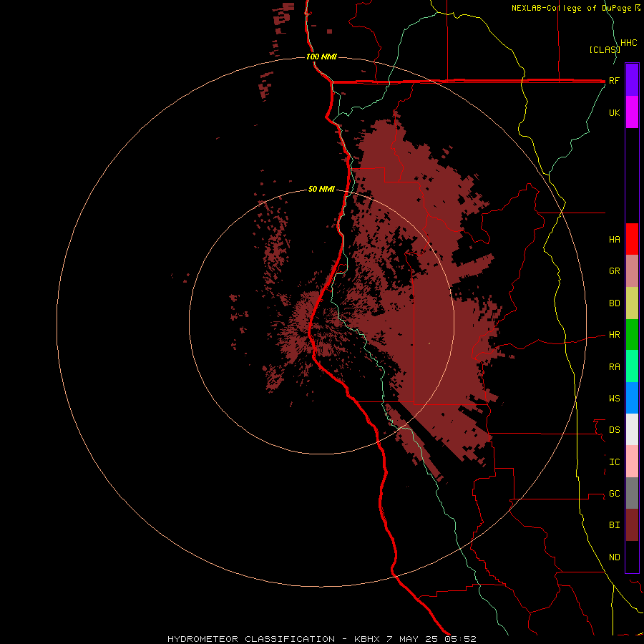Click the HR legend label
The image size is (644, 644).
[x=615, y=335]
